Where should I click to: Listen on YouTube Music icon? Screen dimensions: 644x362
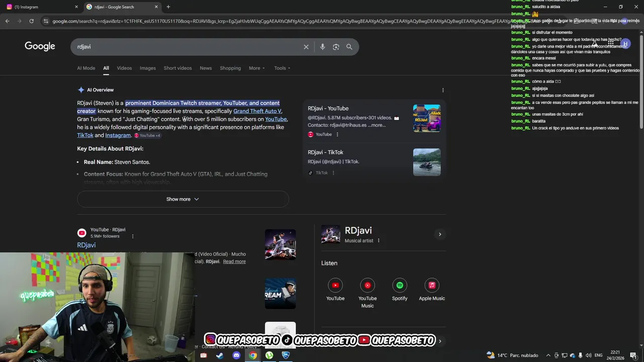click(x=367, y=285)
